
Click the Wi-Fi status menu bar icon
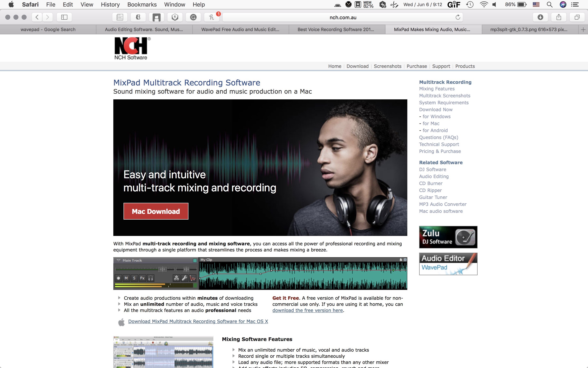point(484,4)
